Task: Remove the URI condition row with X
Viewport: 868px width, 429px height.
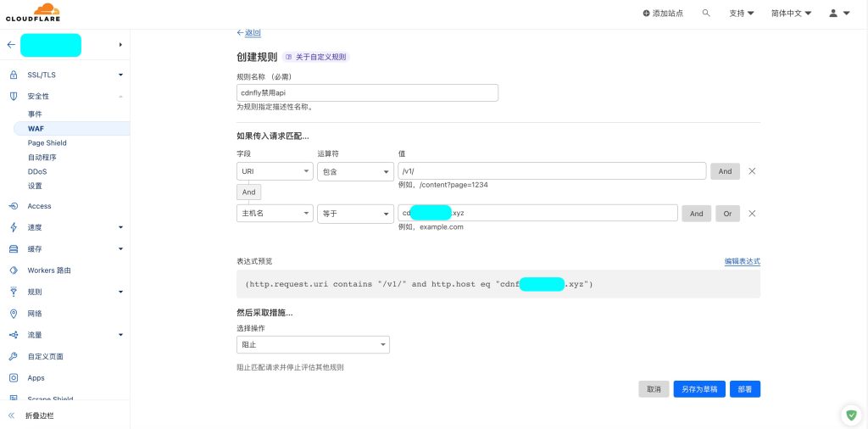Action: pos(752,171)
